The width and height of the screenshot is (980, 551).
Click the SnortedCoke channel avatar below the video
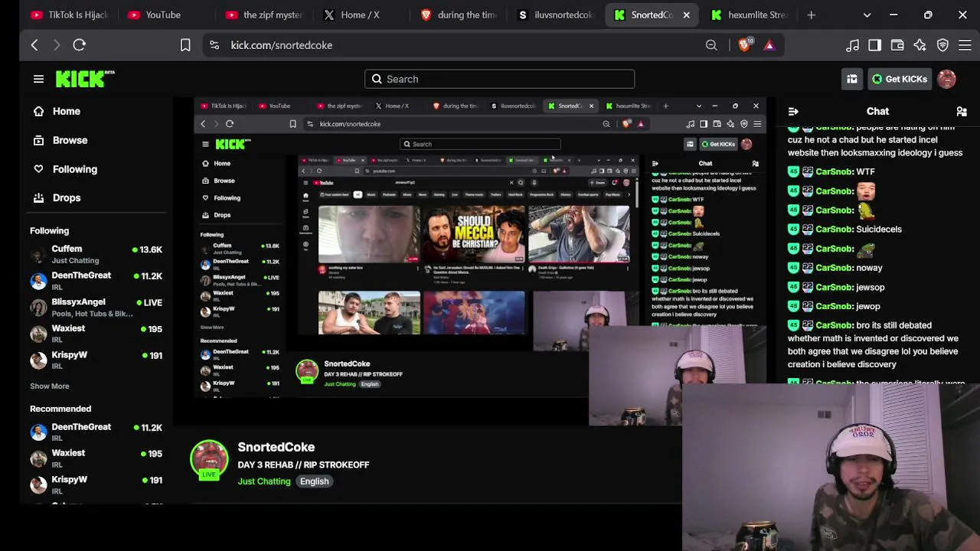pyautogui.click(x=209, y=460)
